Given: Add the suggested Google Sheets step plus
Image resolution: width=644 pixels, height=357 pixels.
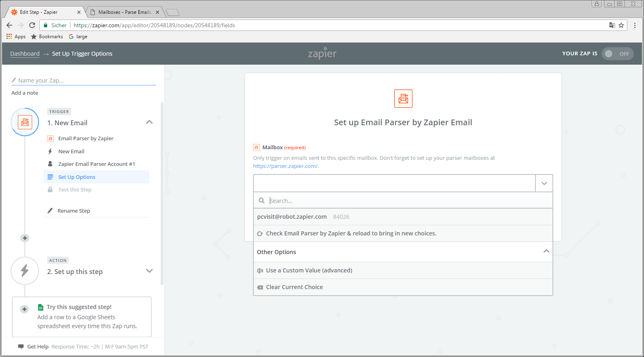Looking at the screenshot, I should coord(24,309).
